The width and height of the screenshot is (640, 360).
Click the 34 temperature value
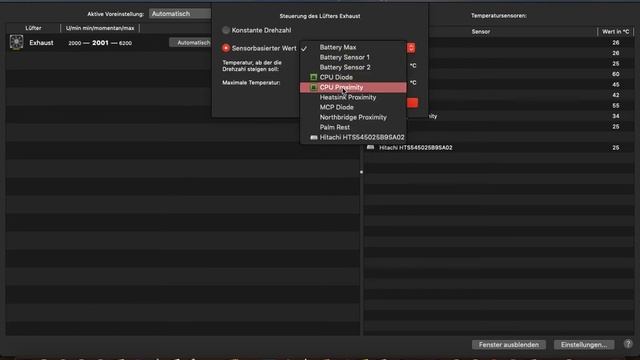click(616, 116)
